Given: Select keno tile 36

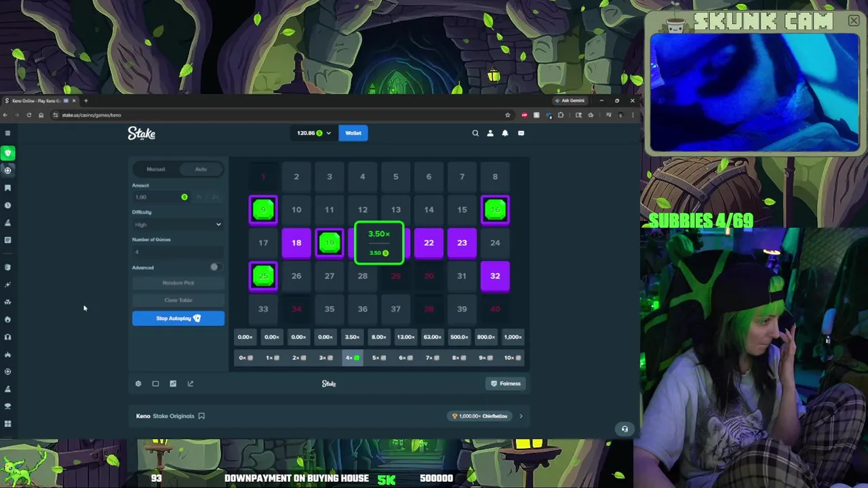Looking at the screenshot, I should [x=363, y=309].
